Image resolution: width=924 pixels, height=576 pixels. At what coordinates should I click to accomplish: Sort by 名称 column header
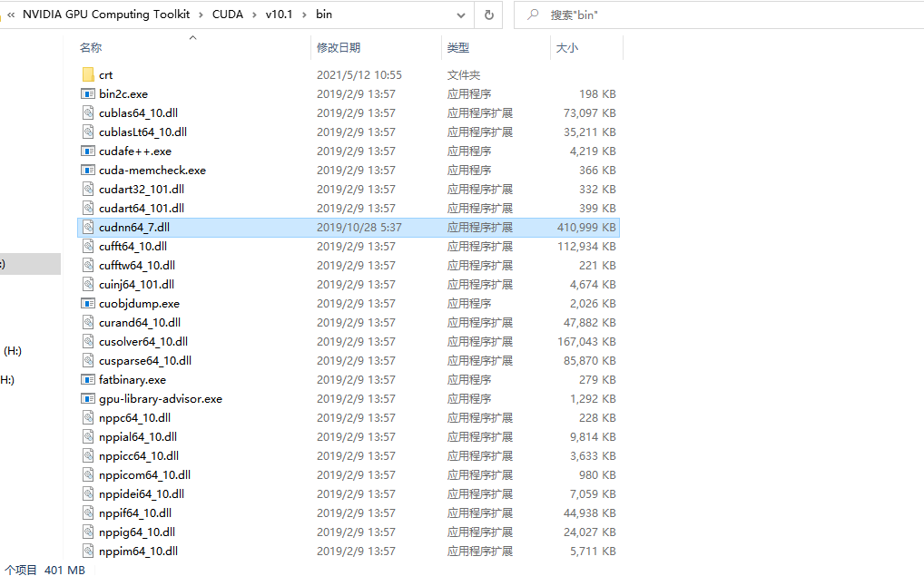click(91, 48)
